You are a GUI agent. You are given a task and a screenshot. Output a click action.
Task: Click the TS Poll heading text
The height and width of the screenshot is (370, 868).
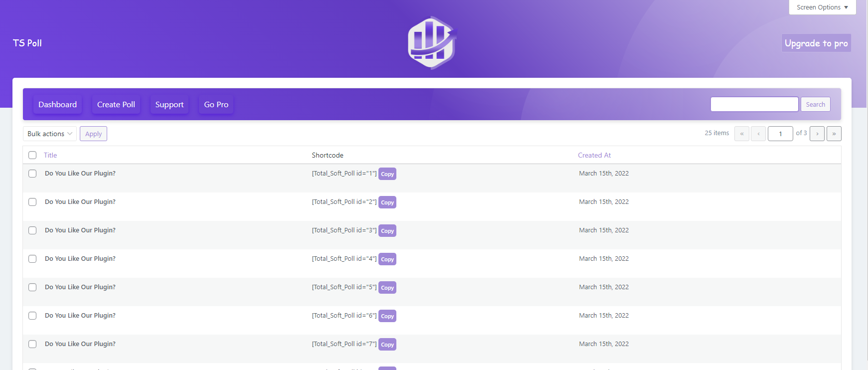click(27, 43)
